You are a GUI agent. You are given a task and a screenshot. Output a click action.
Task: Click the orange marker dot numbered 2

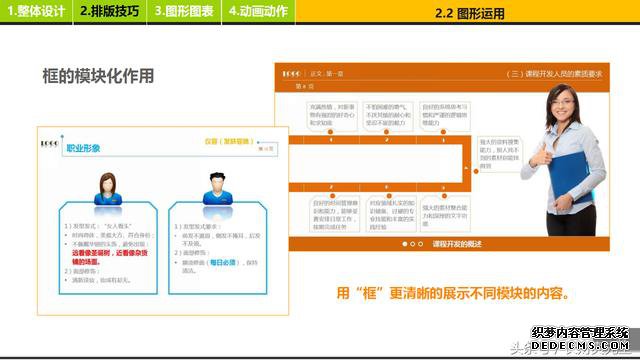[x=386, y=132]
